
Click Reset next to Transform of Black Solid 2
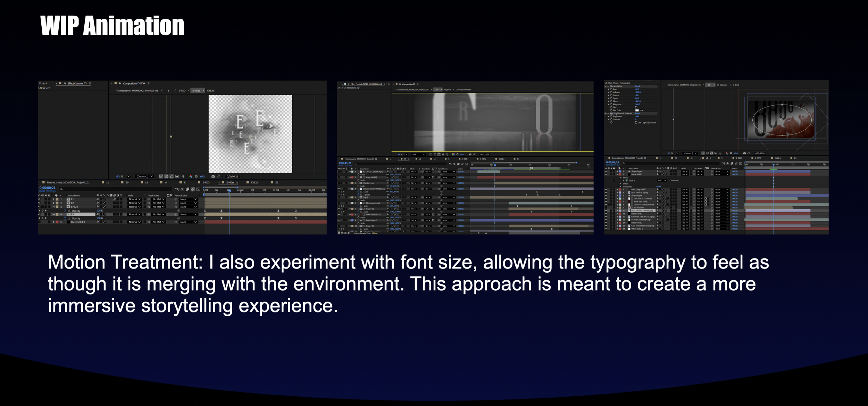[x=658, y=187]
